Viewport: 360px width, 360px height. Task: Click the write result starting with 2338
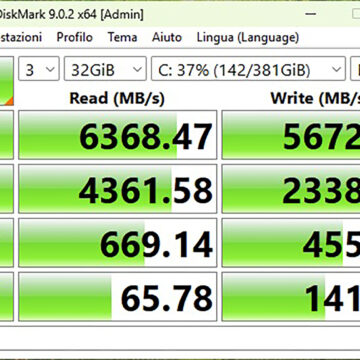[291, 189]
